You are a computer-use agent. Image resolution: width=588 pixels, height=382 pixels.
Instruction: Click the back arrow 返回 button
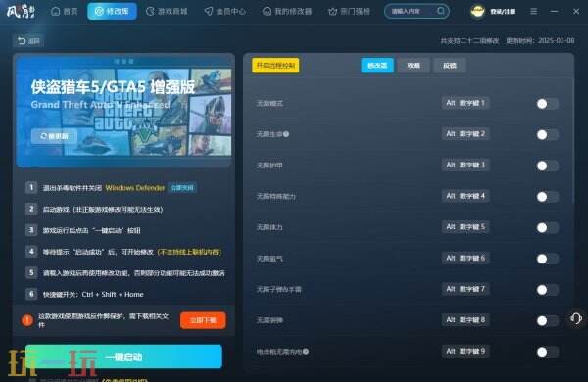[x=28, y=40]
